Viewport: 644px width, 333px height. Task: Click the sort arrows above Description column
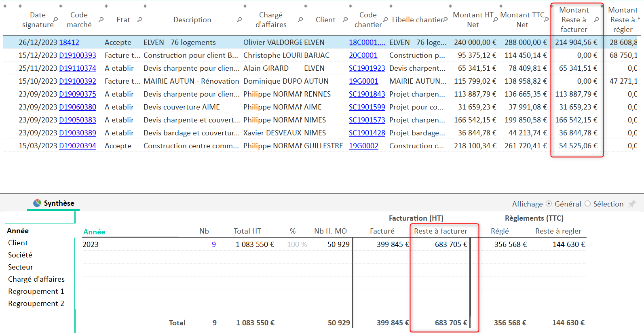(145, 6)
